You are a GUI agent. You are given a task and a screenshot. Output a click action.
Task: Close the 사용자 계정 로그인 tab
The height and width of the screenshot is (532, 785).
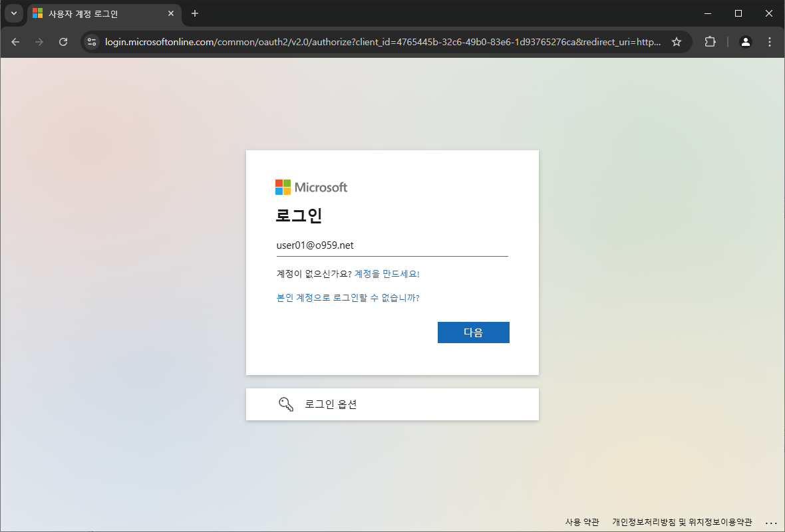pyautogui.click(x=171, y=13)
